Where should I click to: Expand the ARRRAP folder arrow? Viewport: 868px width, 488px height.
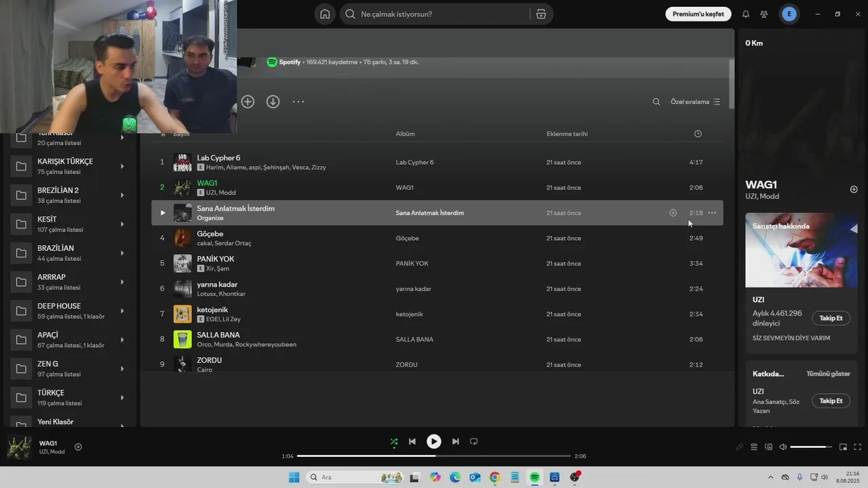(x=122, y=282)
